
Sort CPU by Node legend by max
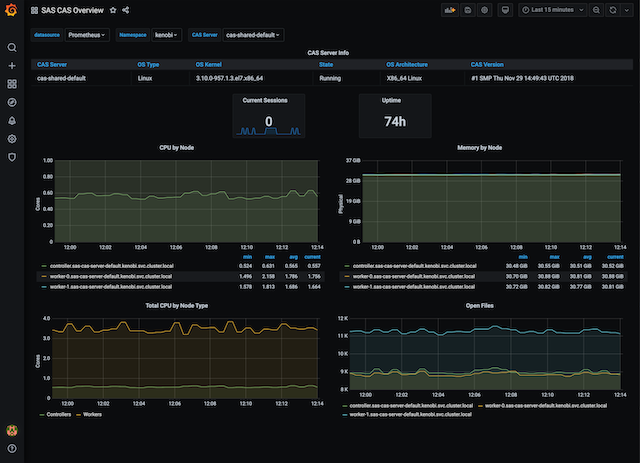tap(270, 257)
